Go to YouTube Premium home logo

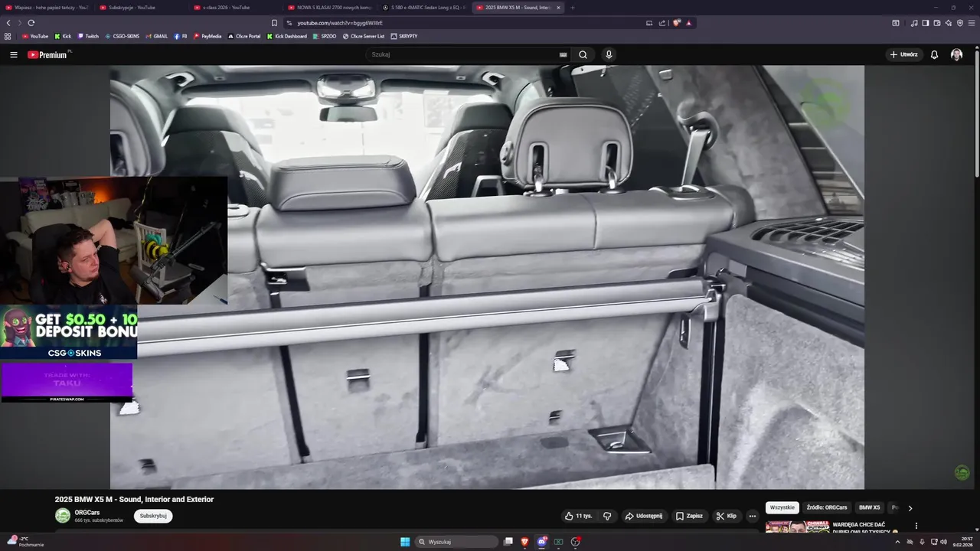[47, 55]
